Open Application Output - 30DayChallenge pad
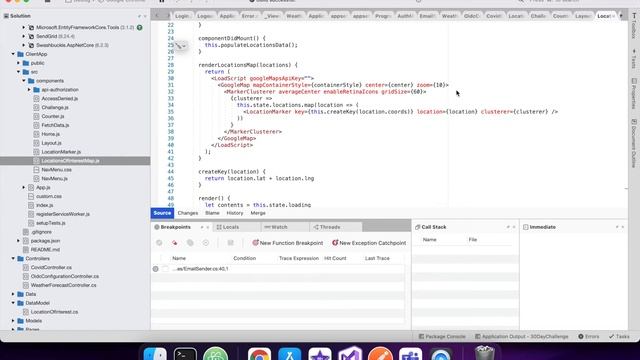 click(522, 336)
